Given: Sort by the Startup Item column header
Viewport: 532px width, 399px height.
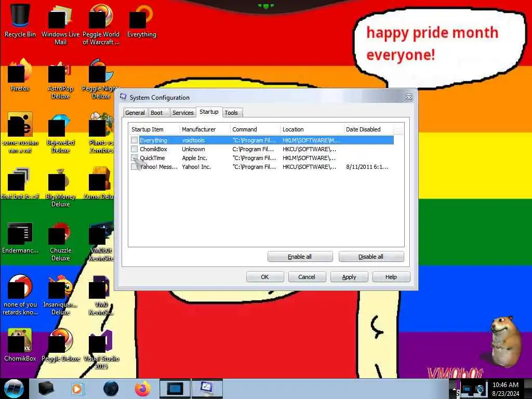Looking at the screenshot, I should (x=154, y=129).
